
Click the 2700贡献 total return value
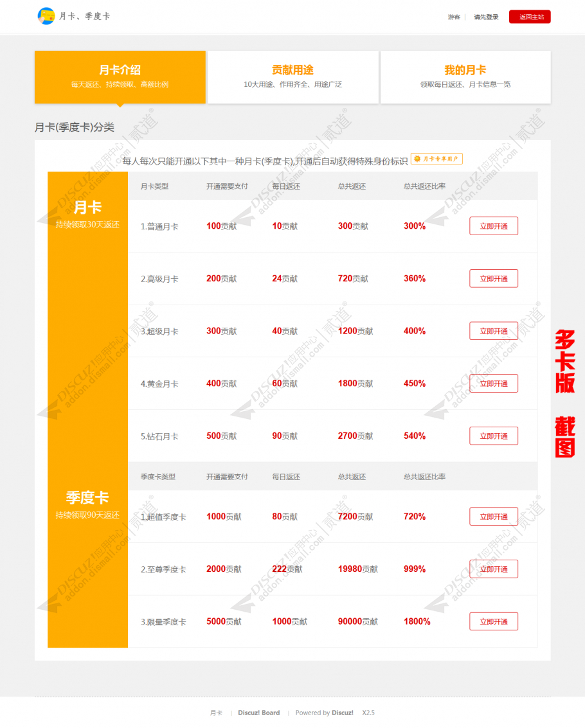click(x=355, y=436)
